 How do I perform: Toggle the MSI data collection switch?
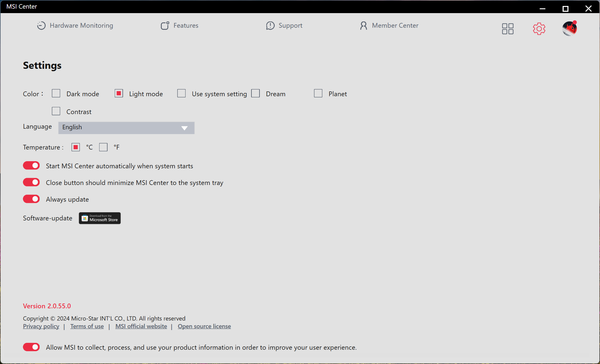(31, 347)
